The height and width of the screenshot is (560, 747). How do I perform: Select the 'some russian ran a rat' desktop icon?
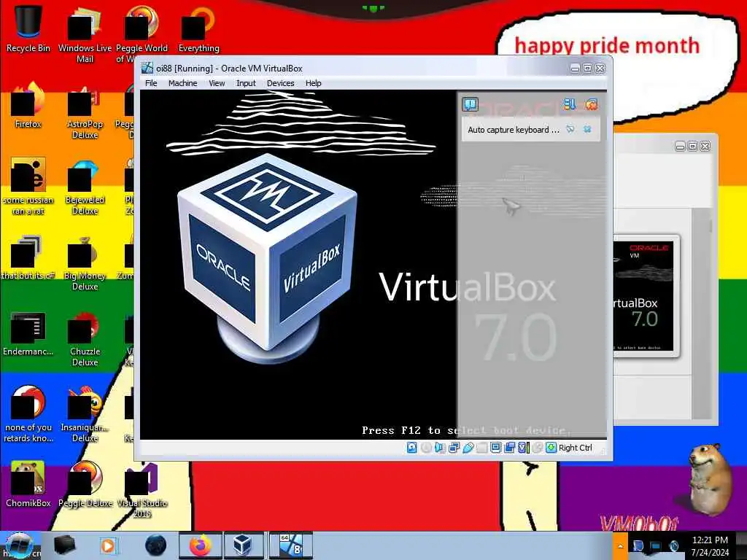(28, 187)
